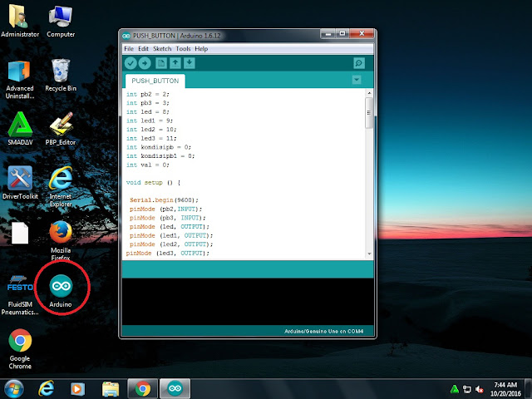Open the Serial Monitor magnifier icon
This screenshot has width=532, height=399.
[x=359, y=63]
